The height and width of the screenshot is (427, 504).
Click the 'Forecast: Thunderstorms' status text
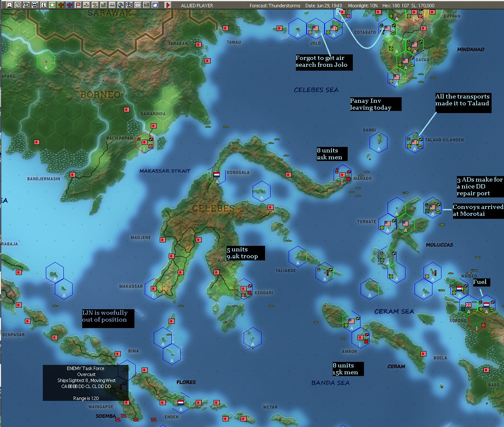275,6
